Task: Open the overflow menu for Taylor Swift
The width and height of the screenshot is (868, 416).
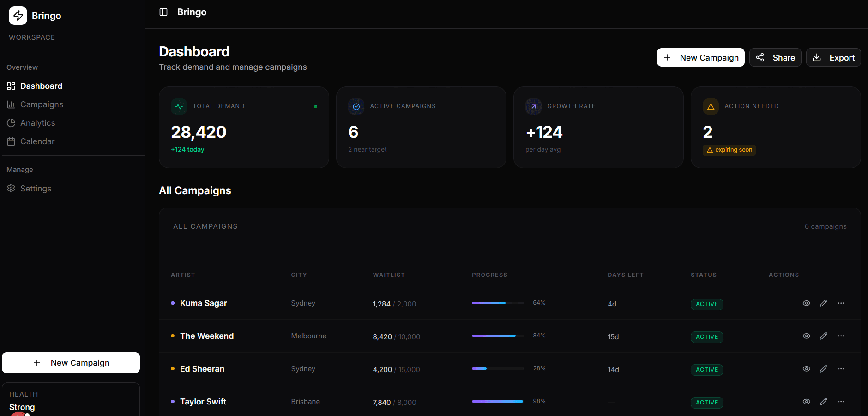Action: (841, 402)
